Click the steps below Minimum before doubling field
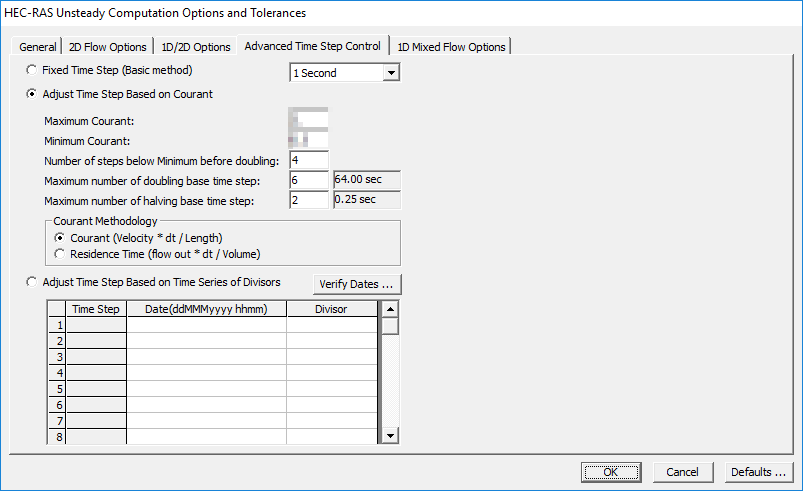This screenshot has width=803, height=491. coord(309,160)
